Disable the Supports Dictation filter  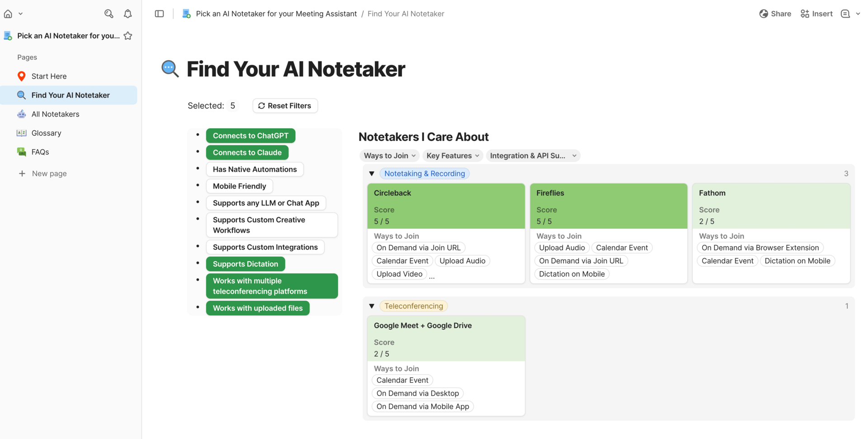pos(245,264)
